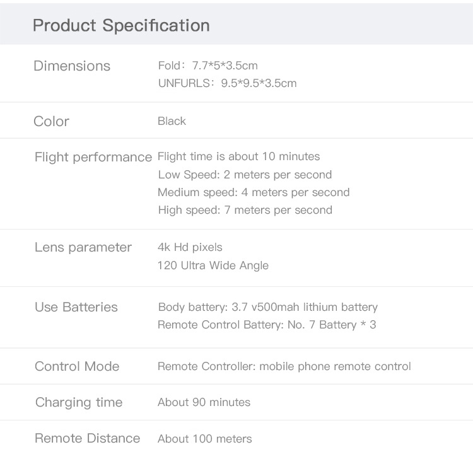This screenshot has width=473, height=476.
Task: Click the Flight performance label
Action: click(x=93, y=157)
